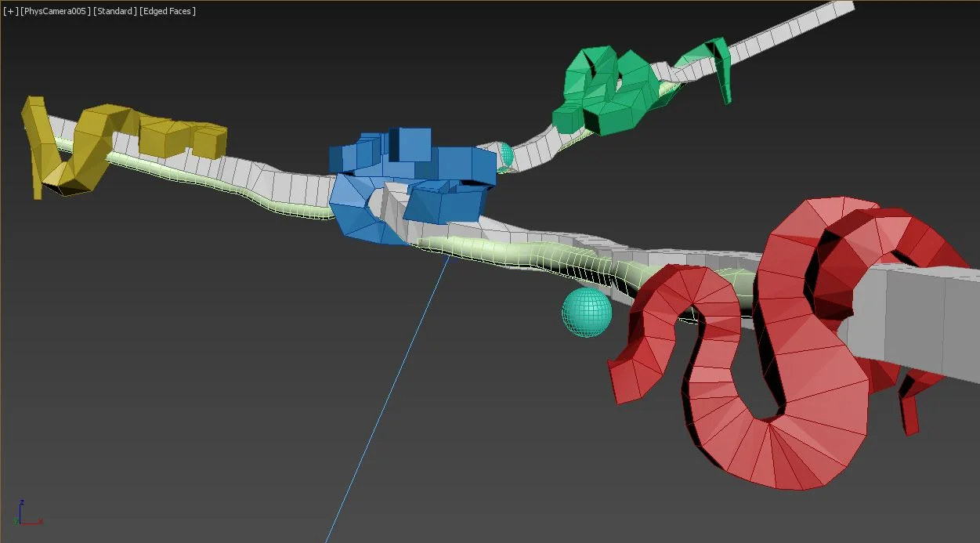
Task: Open the Edged Faces display dropdown
Action: pos(166,11)
